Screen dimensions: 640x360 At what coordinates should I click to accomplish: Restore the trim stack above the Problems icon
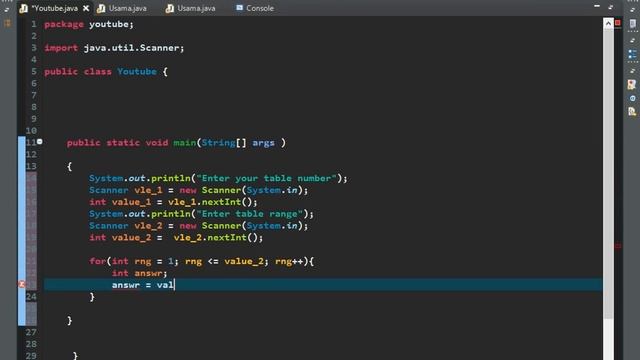click(x=632, y=71)
